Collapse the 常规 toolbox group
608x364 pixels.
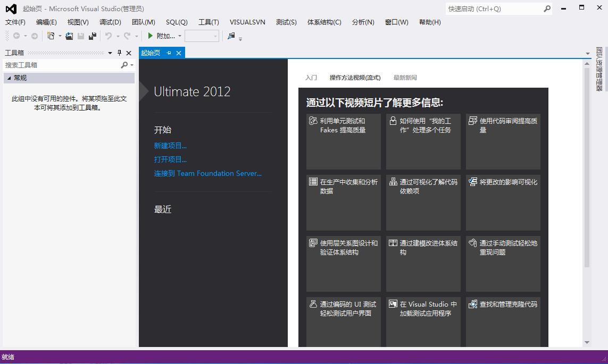(9, 78)
